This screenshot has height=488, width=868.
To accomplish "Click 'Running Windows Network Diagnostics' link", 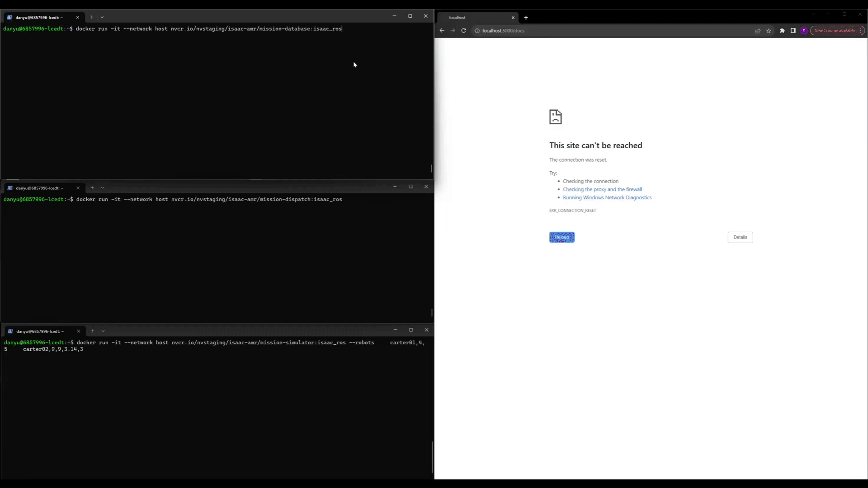I will pyautogui.click(x=607, y=197).
